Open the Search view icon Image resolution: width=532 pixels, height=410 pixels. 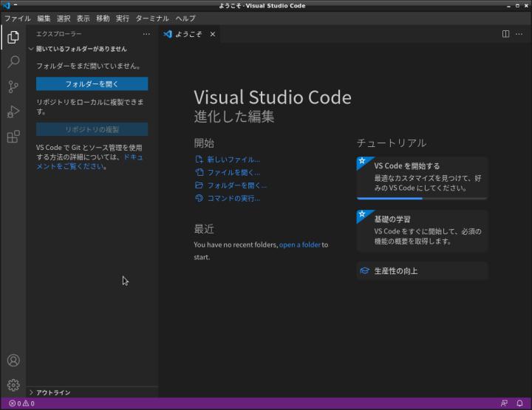click(13, 62)
